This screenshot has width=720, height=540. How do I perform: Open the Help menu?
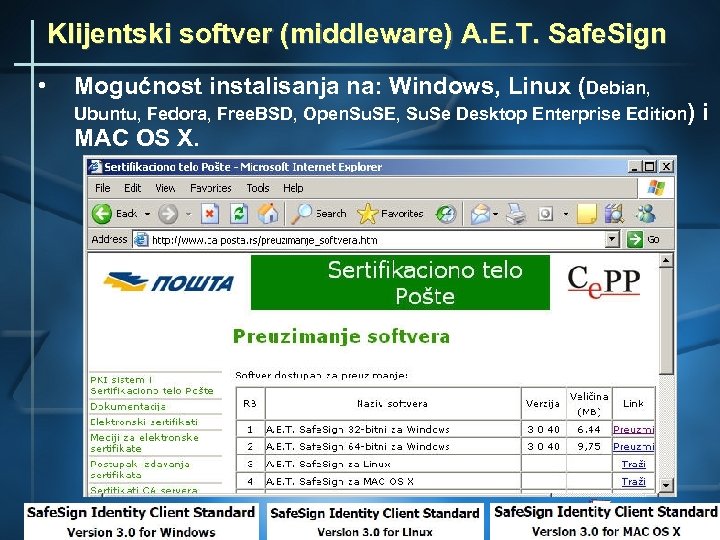[x=293, y=188]
